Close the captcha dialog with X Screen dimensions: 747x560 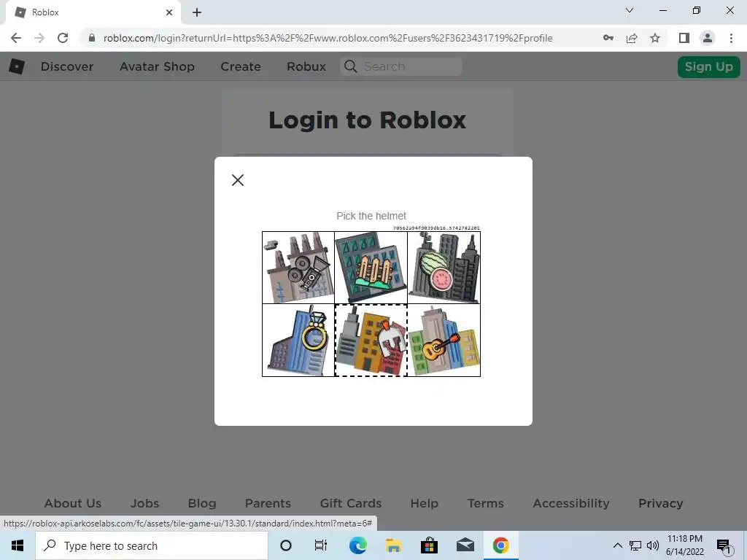click(238, 180)
